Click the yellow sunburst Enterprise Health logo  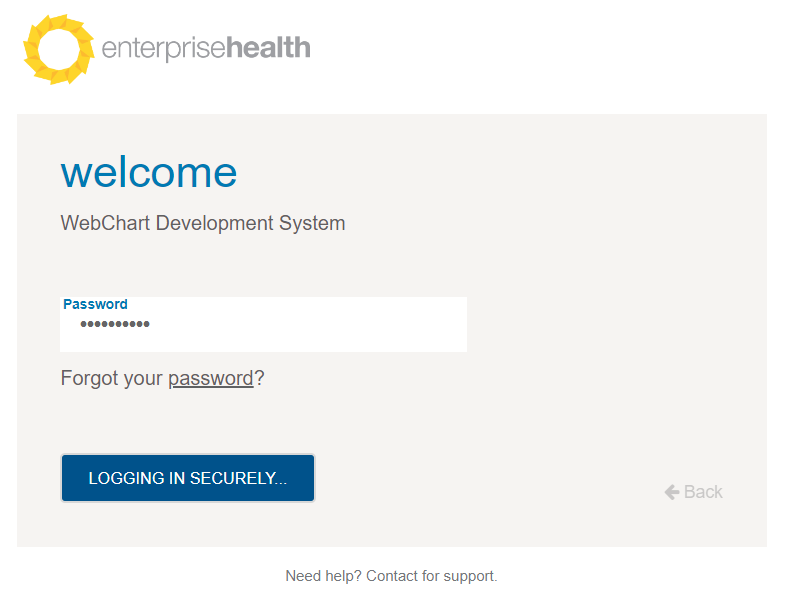pyautogui.click(x=59, y=49)
